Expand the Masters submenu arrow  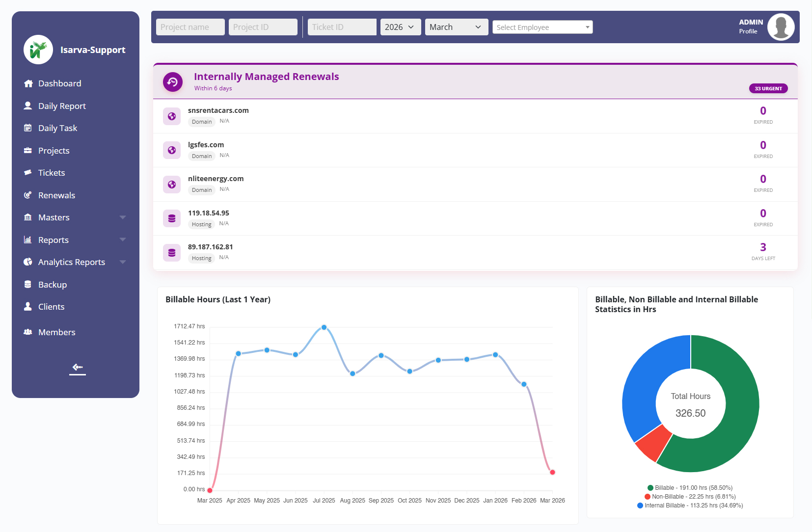[x=123, y=217]
